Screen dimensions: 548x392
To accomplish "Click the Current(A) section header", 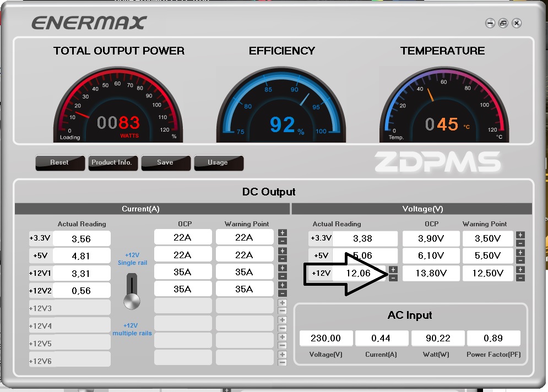I will click(x=152, y=209).
